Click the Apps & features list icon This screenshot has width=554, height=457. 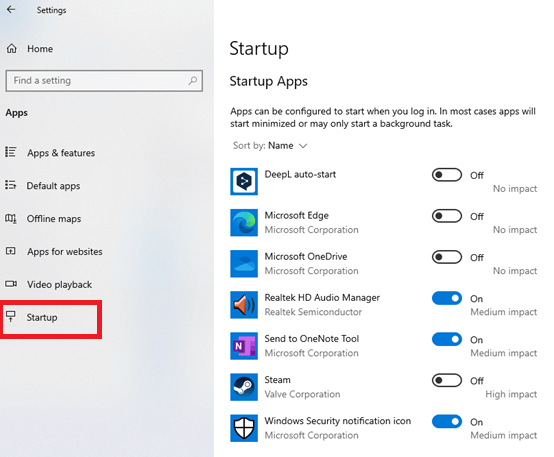[11, 152]
